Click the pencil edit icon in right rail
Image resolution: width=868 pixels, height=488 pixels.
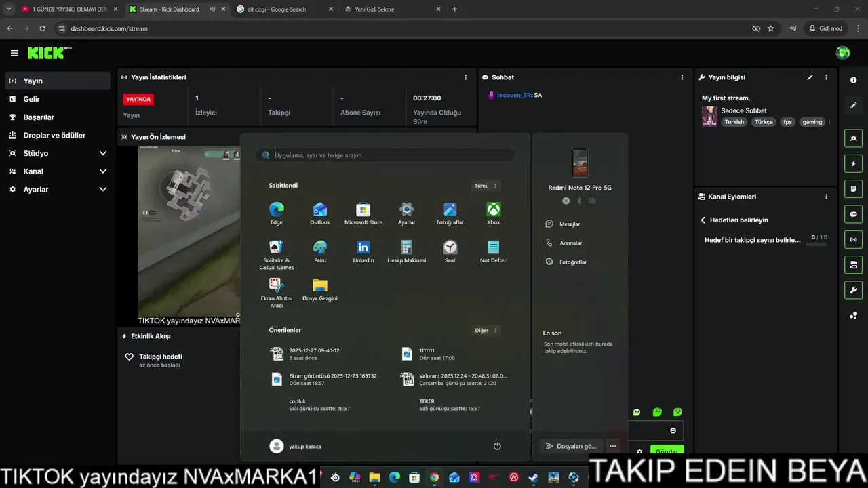pos(853,106)
